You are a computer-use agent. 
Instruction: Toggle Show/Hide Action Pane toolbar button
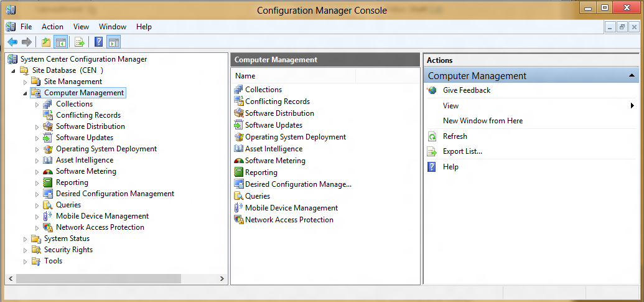click(114, 42)
